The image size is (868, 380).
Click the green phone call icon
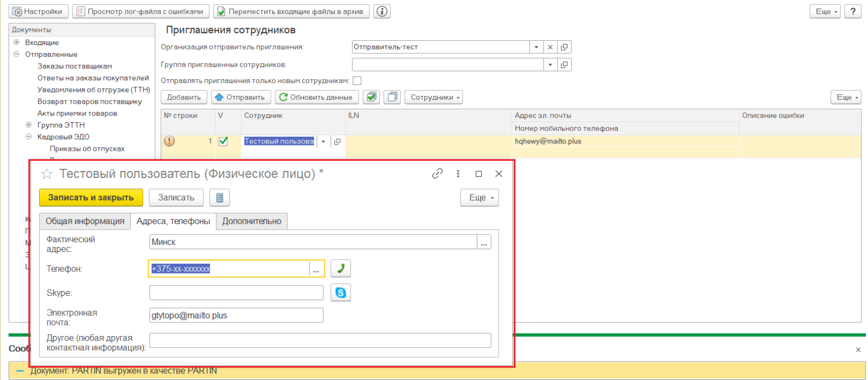pyautogui.click(x=340, y=268)
